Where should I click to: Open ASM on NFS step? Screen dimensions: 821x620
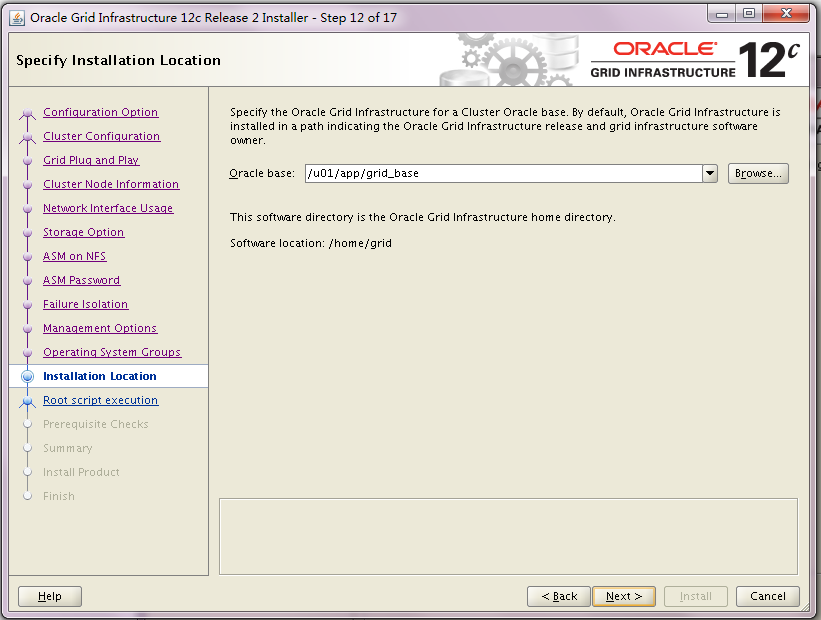(x=74, y=256)
